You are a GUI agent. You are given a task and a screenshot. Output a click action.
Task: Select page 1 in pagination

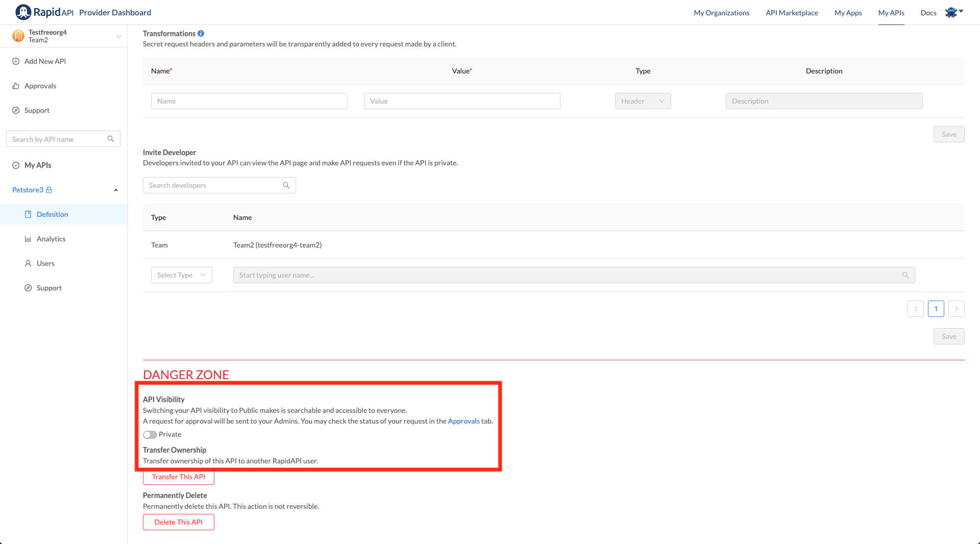(x=936, y=309)
